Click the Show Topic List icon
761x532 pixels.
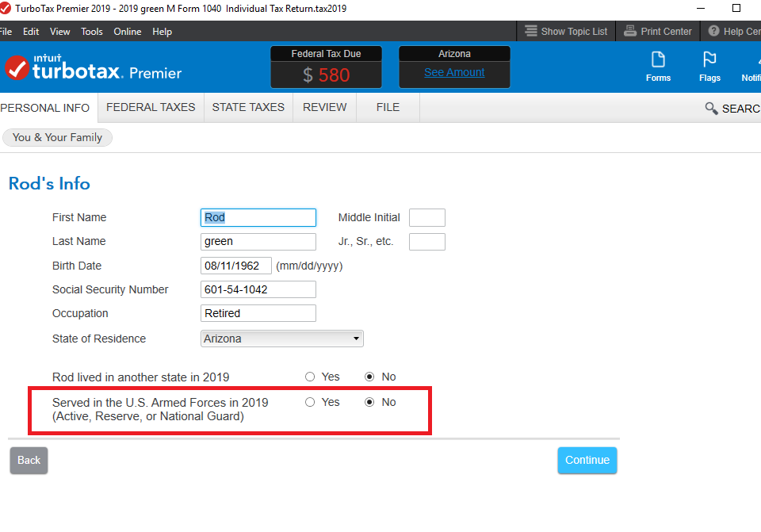coord(531,31)
